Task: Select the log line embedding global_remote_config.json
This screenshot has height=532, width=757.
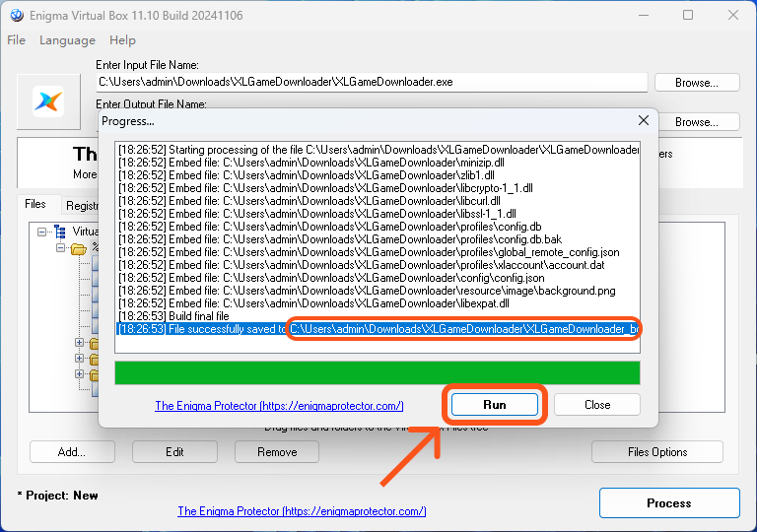Action: [378, 252]
